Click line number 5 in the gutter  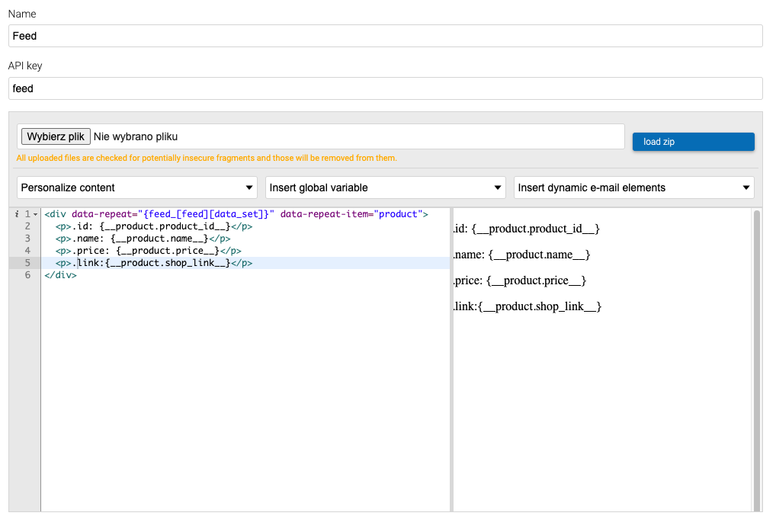(27, 263)
